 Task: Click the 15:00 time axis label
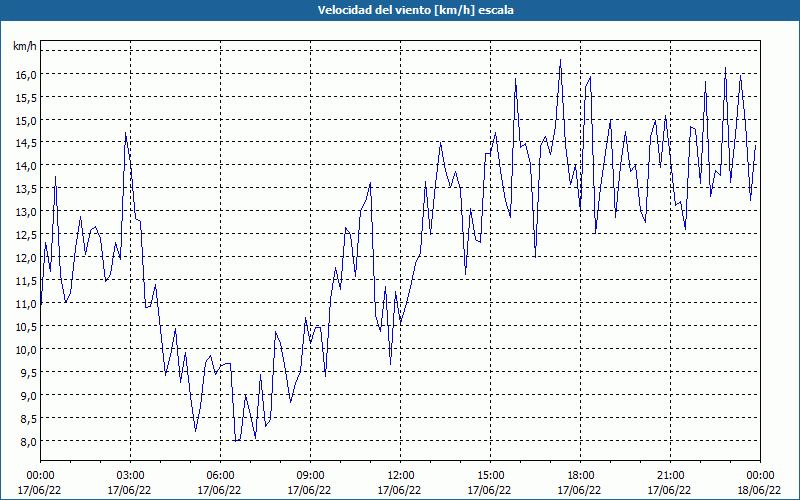tap(490, 476)
